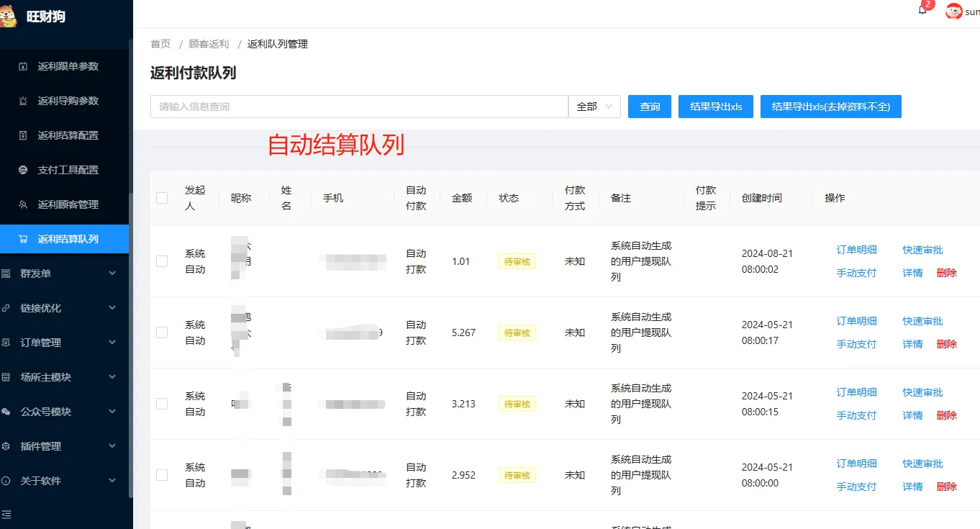The width and height of the screenshot is (980, 529).
Task: Check the row with amount 3.213
Action: 162,404
